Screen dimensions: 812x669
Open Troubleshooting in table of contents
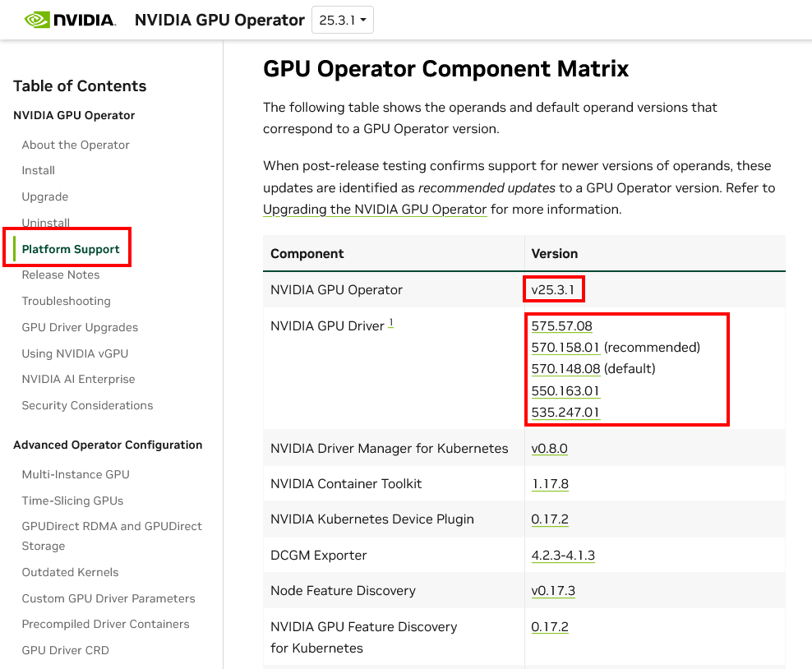(x=66, y=301)
